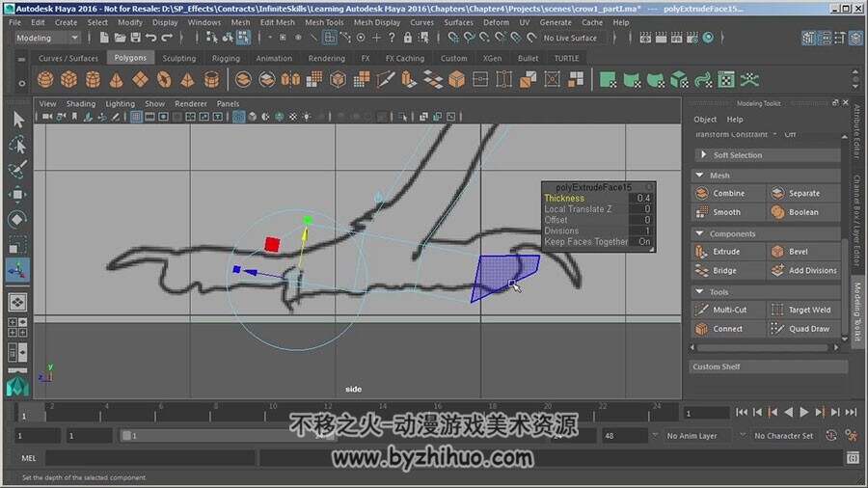Open the Deform menu

[496, 23]
